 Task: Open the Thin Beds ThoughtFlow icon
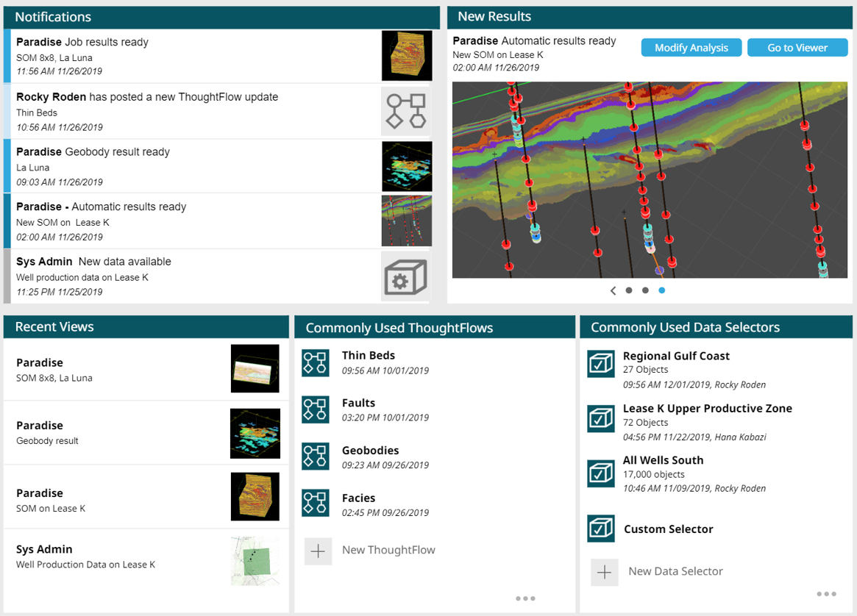coord(316,363)
